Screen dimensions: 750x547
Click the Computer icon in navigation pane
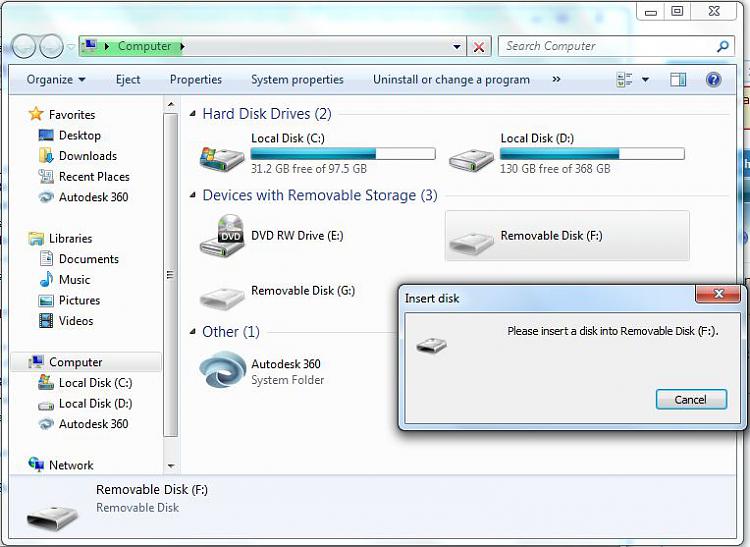click(36, 362)
